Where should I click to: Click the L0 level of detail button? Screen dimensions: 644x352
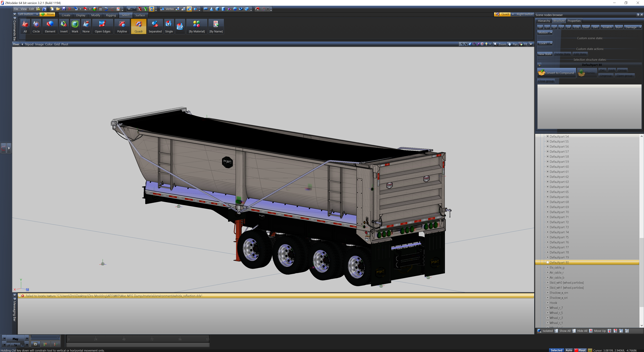pos(540,27)
